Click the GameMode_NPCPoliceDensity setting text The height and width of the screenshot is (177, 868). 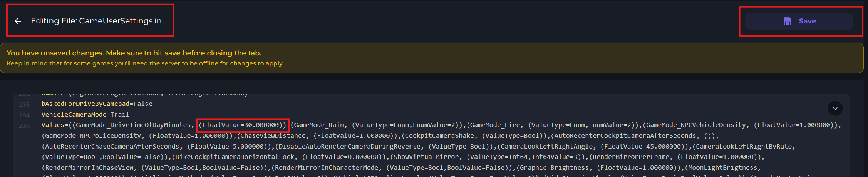(x=93, y=136)
